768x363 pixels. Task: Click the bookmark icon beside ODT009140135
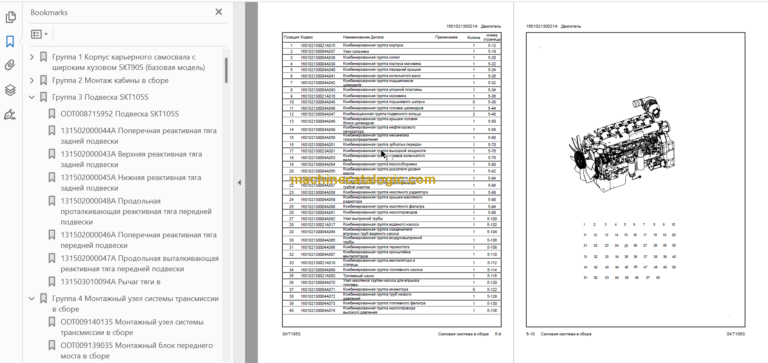[51, 322]
